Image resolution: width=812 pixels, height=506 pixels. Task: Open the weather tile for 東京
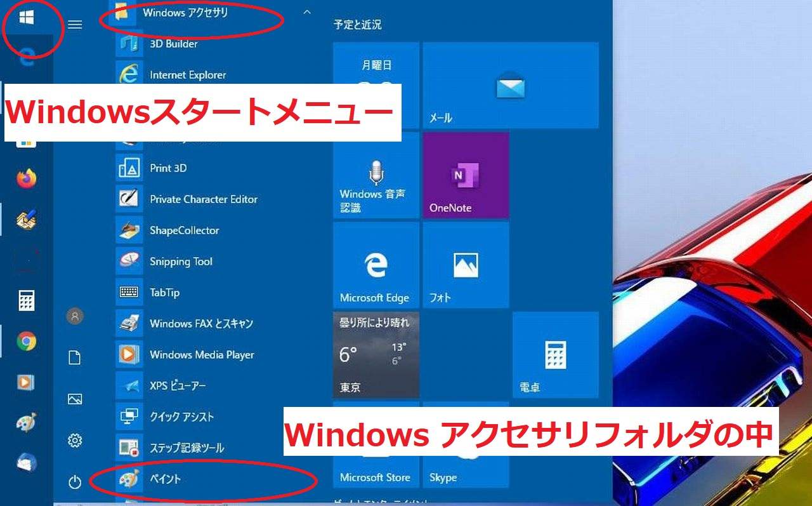(x=376, y=355)
